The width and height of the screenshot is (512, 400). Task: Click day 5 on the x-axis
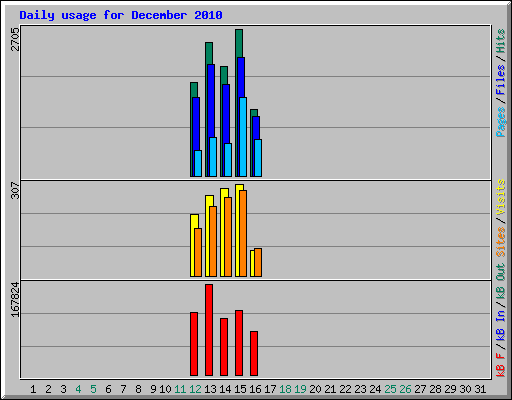pos(93,389)
